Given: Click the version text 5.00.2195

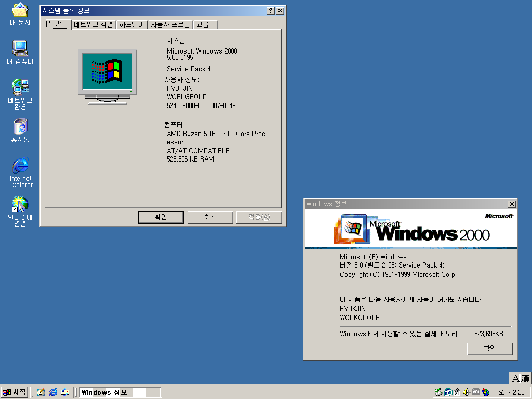Looking at the screenshot, I should [x=180, y=58].
